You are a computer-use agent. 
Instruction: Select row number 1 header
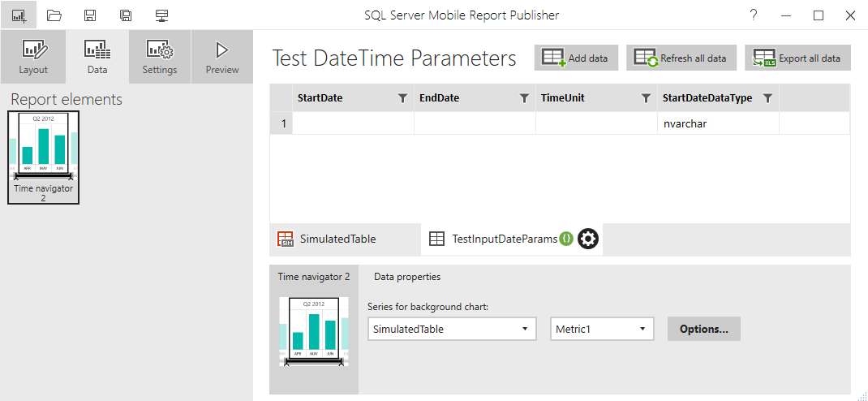click(x=281, y=123)
